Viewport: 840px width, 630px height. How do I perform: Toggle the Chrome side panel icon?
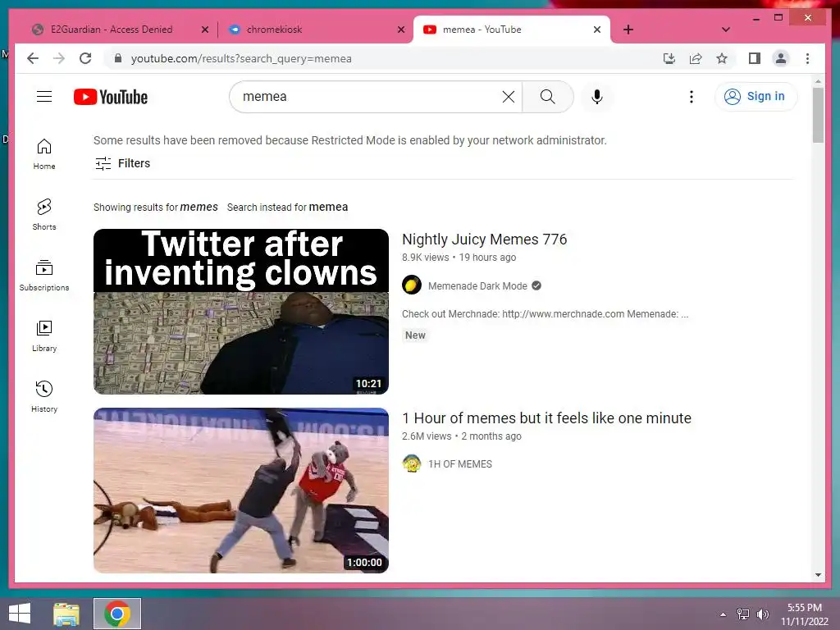755,58
